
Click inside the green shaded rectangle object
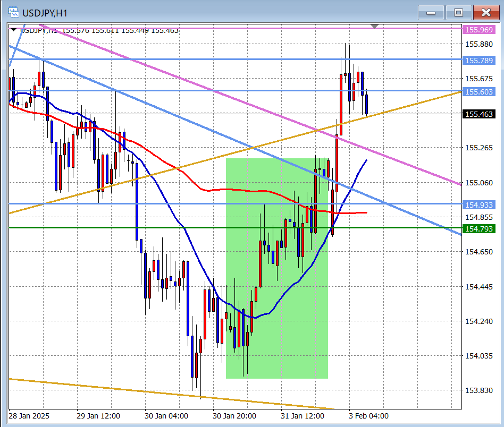pos(276,329)
